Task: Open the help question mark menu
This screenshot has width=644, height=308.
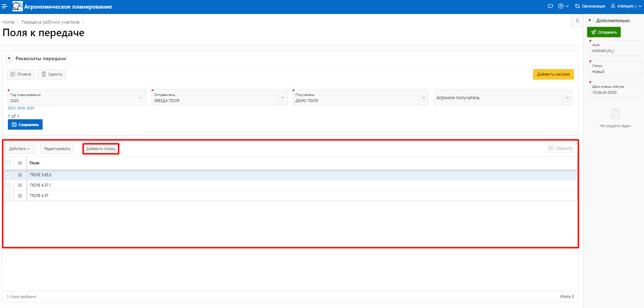Action: click(x=563, y=6)
